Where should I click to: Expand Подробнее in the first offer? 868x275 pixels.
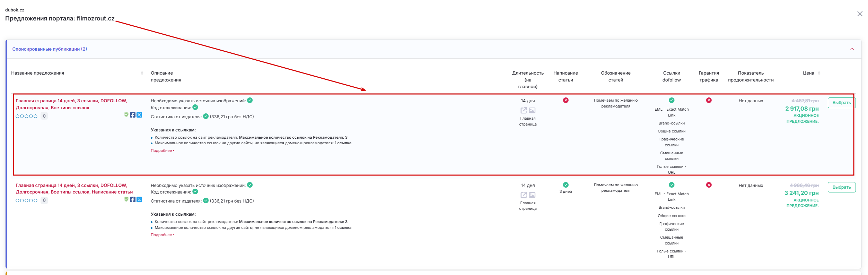(x=162, y=151)
